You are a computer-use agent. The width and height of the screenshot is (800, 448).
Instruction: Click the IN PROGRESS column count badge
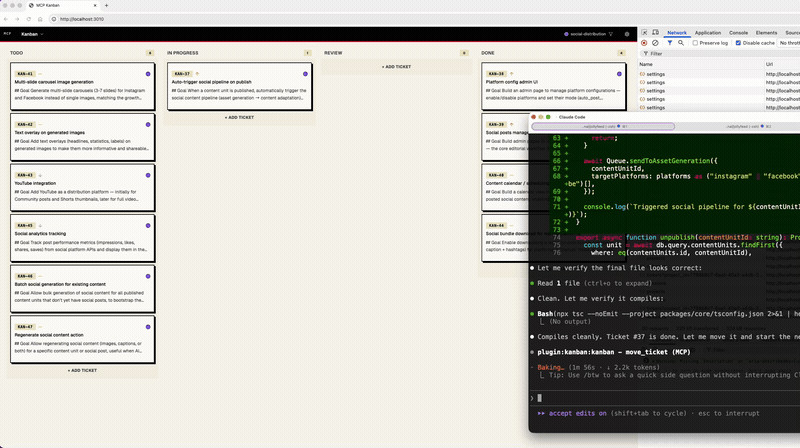pyautogui.click(x=307, y=53)
